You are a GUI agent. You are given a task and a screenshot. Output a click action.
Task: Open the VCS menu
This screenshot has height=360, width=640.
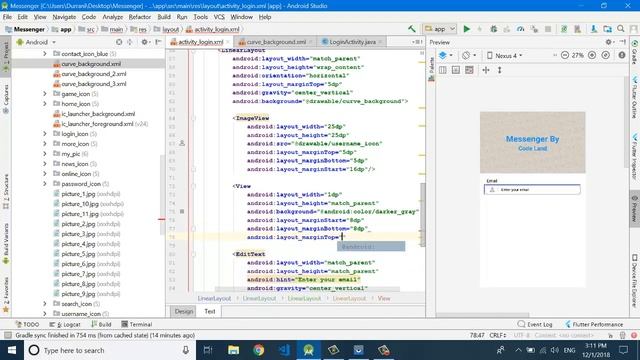[219, 17]
